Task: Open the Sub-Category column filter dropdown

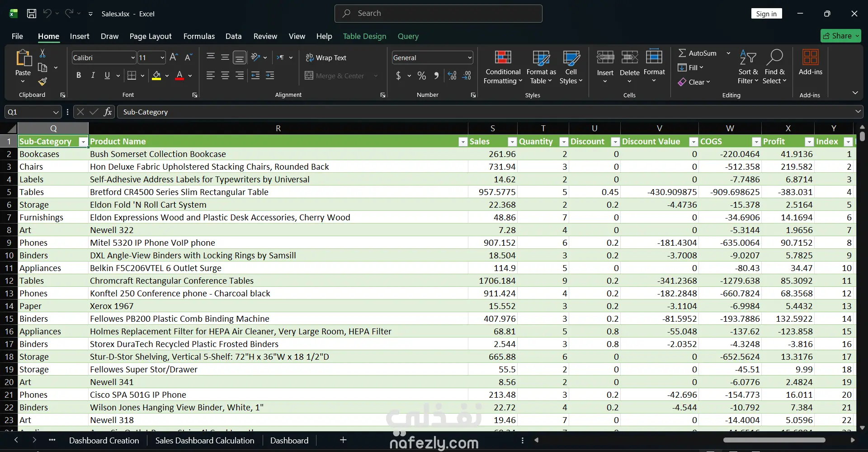Action: [83, 142]
